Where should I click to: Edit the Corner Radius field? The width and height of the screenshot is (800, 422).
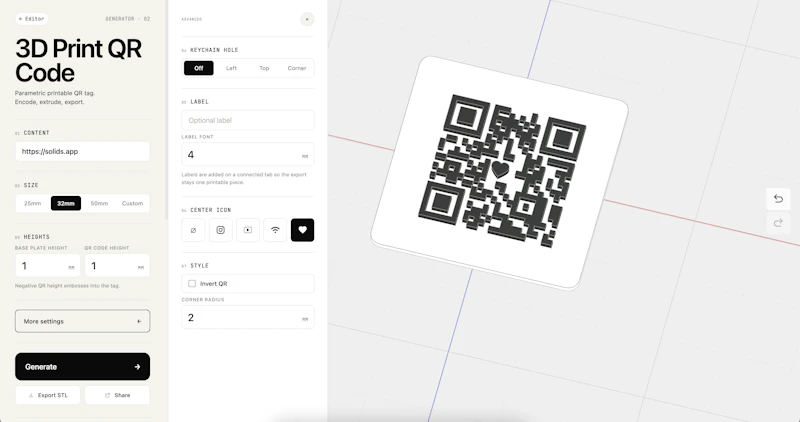pyautogui.click(x=248, y=317)
